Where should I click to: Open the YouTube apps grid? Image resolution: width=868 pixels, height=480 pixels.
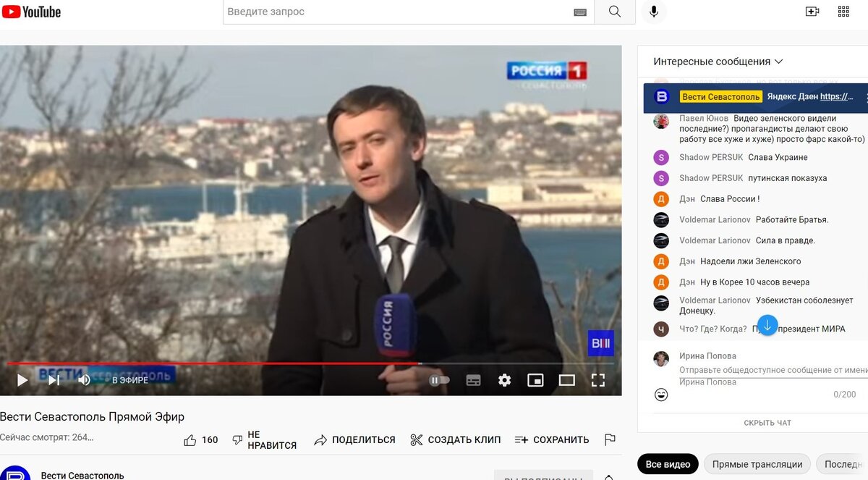point(842,11)
